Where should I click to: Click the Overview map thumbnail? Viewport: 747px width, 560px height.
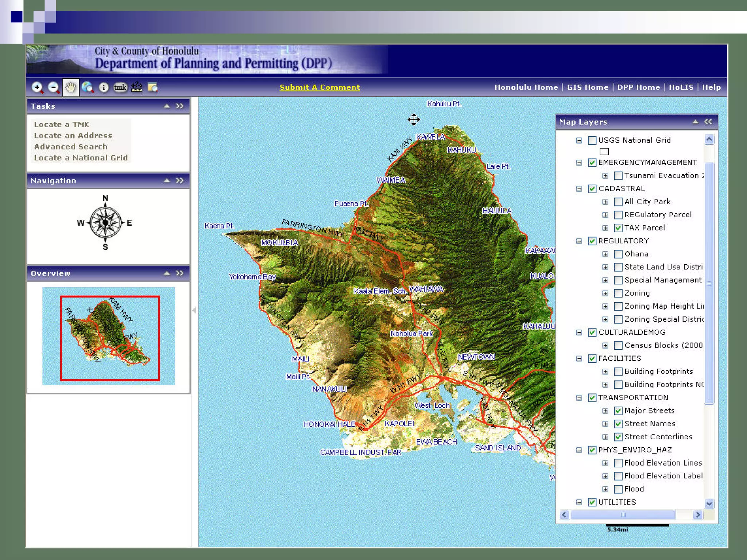(x=109, y=336)
